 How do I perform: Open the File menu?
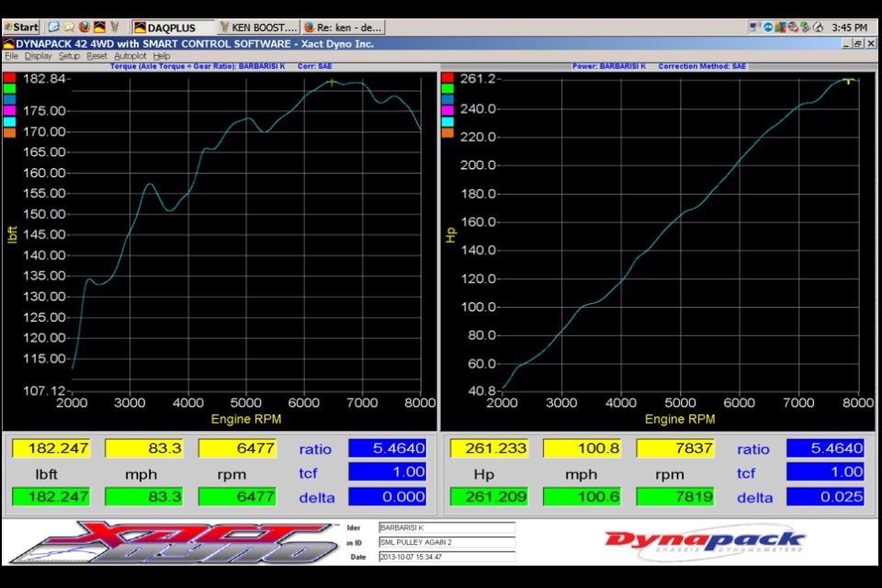click(11, 56)
